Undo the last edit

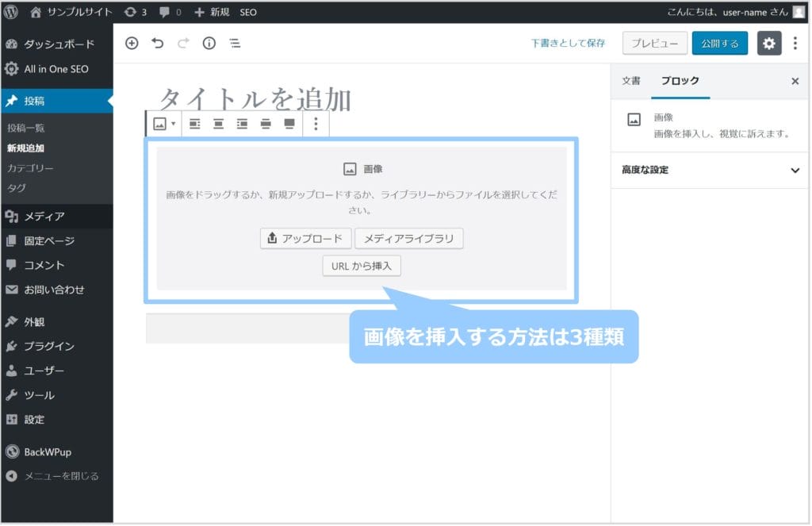(x=158, y=44)
